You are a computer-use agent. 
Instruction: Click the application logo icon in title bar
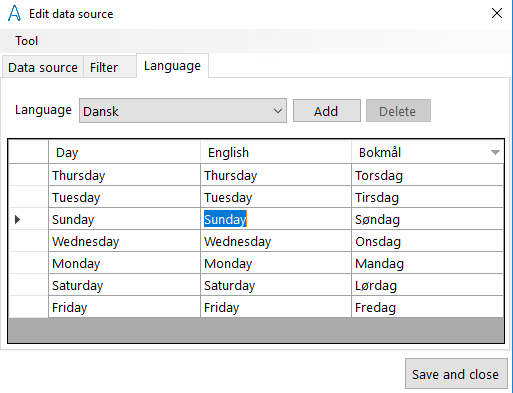click(x=14, y=13)
